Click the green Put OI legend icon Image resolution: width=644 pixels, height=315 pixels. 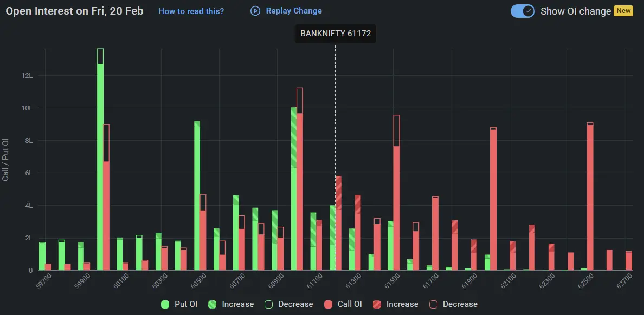point(164,304)
